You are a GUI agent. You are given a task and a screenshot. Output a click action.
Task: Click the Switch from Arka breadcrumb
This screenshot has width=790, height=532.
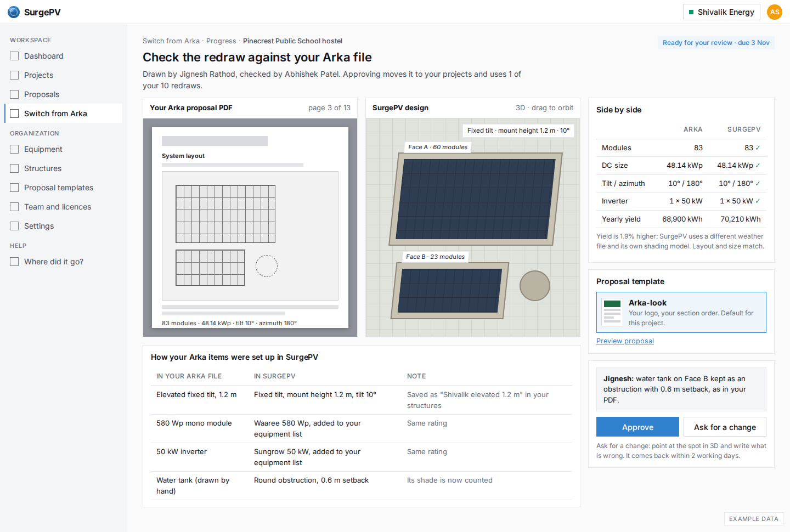pyautogui.click(x=171, y=41)
